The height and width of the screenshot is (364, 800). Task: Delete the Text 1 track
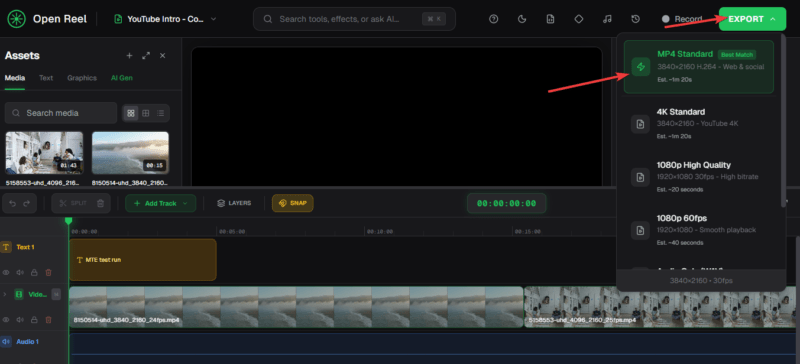pos(48,272)
